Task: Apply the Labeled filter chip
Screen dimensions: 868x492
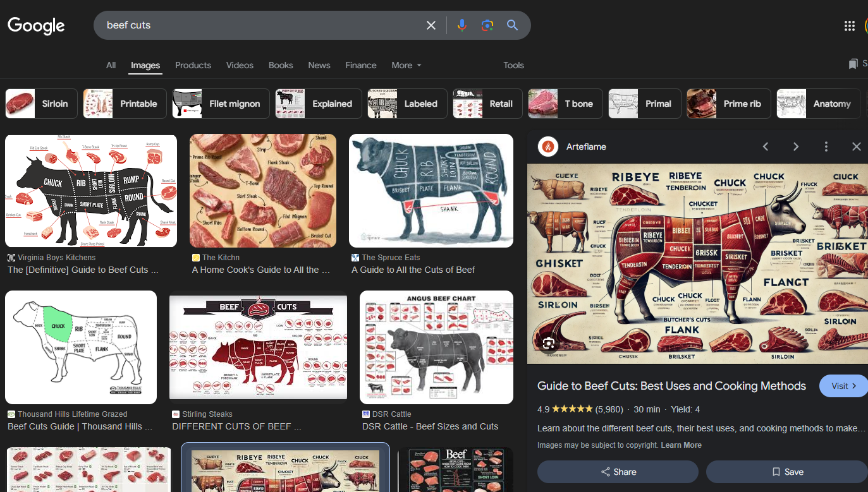Action: 407,104
